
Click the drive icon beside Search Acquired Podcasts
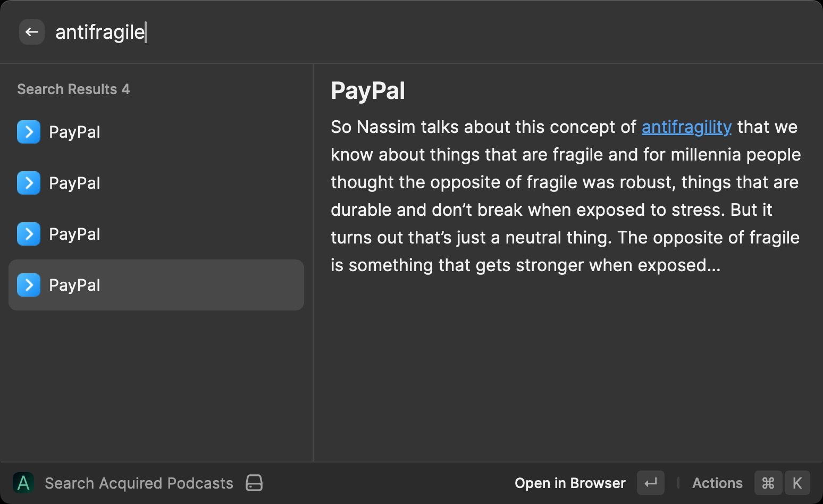pyautogui.click(x=254, y=483)
